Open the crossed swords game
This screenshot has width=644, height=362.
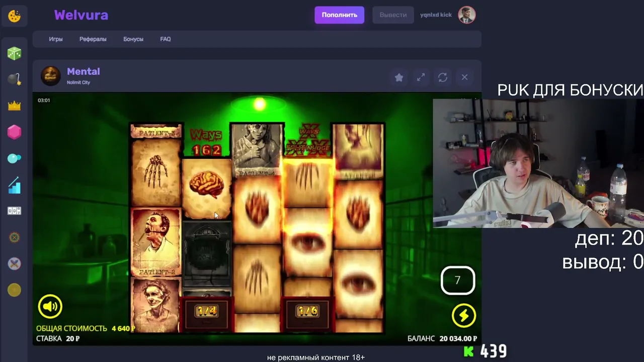14,263
